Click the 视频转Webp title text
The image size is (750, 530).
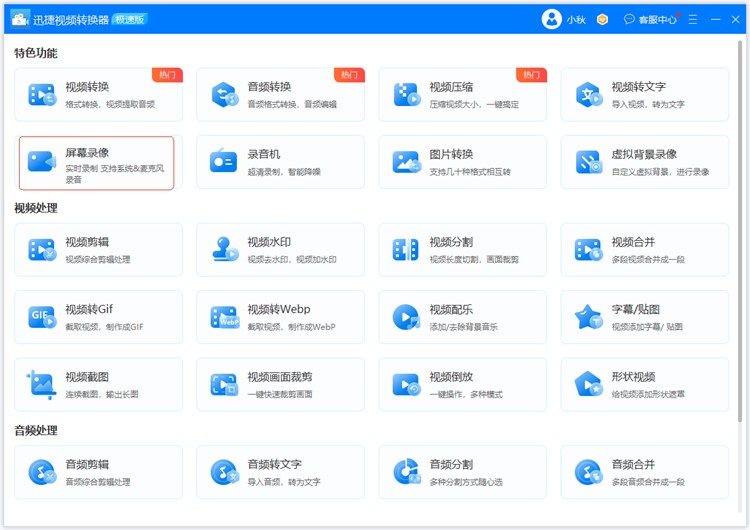coord(279,309)
